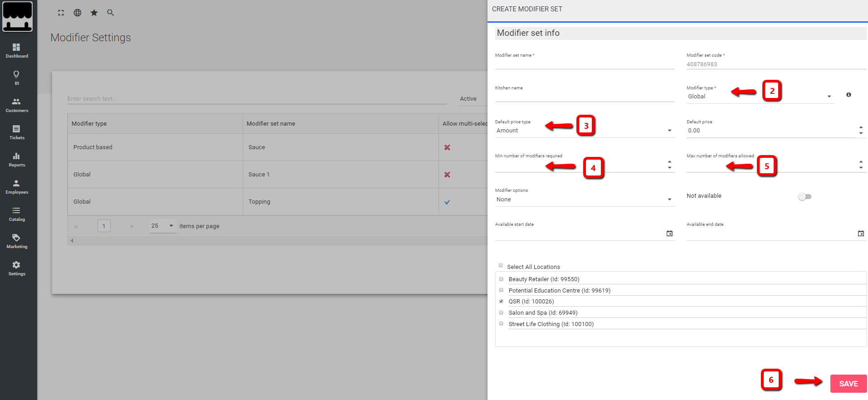Go to Employees section
Image resolution: width=868 pixels, height=400 pixels.
[x=17, y=187]
